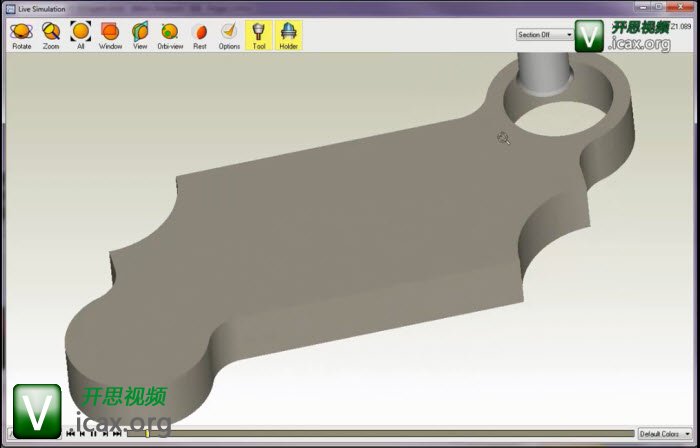Toggle Tool visibility off
This screenshot has height=448, width=700.
click(259, 35)
